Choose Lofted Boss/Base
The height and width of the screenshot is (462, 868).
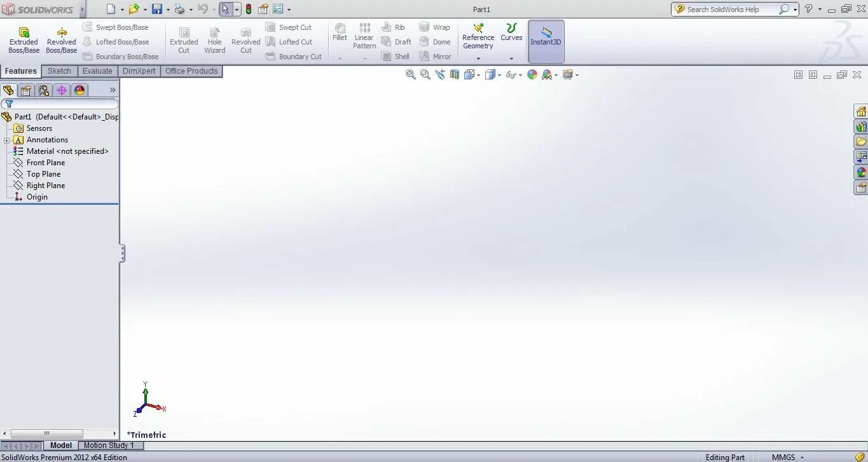coord(116,42)
